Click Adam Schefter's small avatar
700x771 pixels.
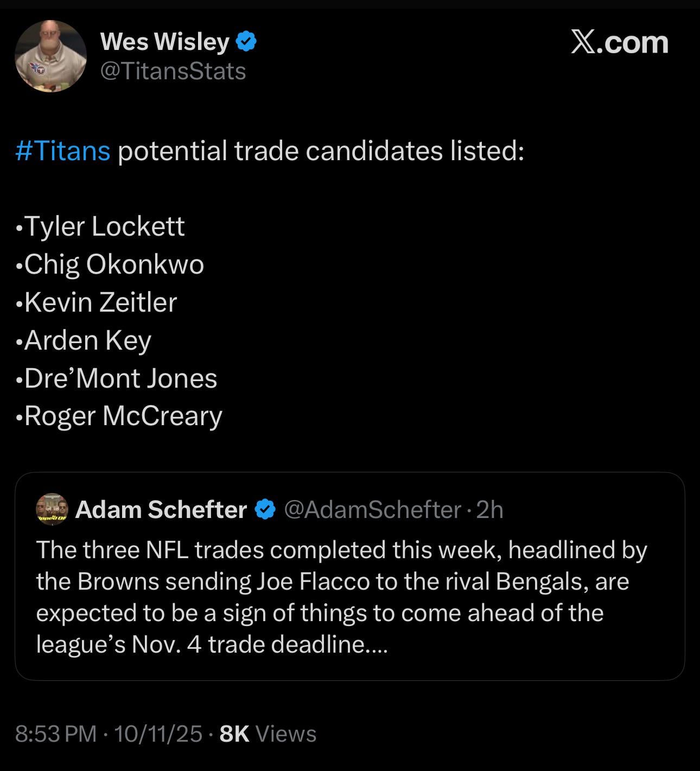52,509
